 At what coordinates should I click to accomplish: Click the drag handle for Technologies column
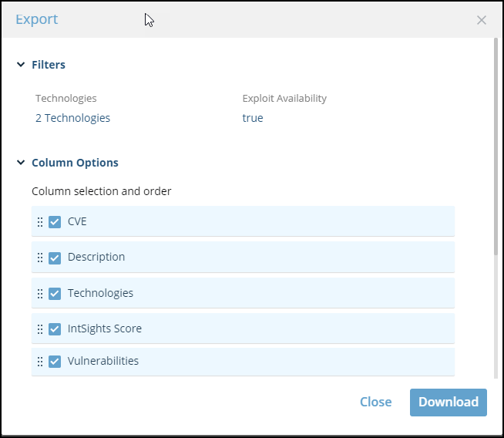point(40,294)
